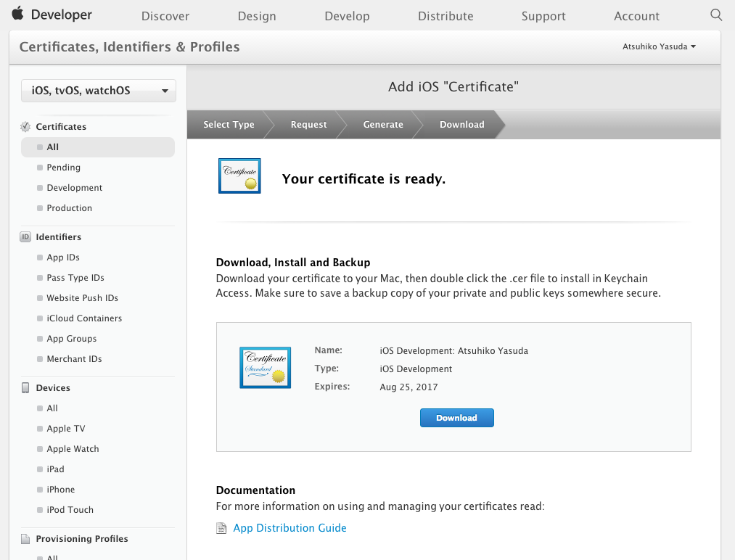Open Website Push IDs
The width and height of the screenshot is (735, 560).
pyautogui.click(x=82, y=298)
